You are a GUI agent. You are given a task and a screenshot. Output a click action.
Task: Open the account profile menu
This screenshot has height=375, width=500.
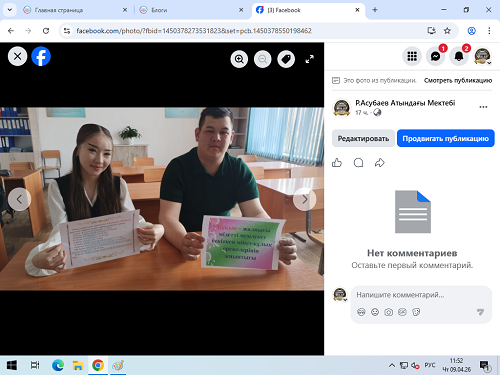pos(482,56)
